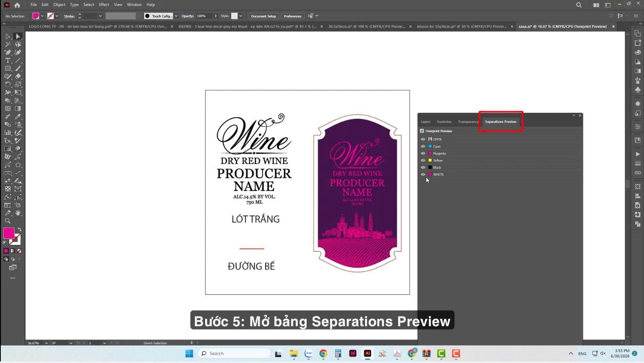Uncheck the Overprint Preview checkbox
Screen dimensions: 644x363
tap(422, 131)
